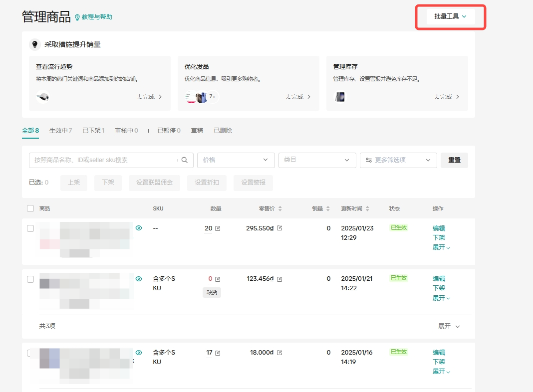Click edit quantity icon next to 17
Viewport: 533px width, 392px height.
(218, 353)
